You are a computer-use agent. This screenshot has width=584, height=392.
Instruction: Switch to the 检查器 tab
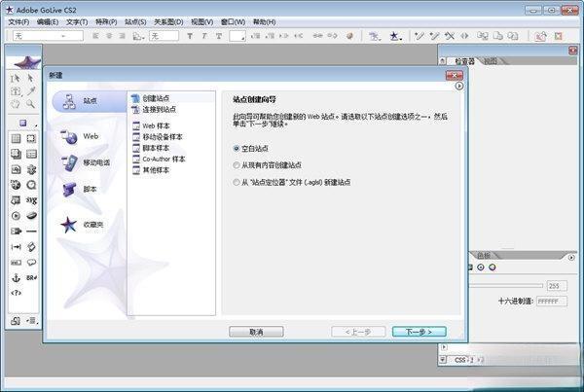click(464, 61)
